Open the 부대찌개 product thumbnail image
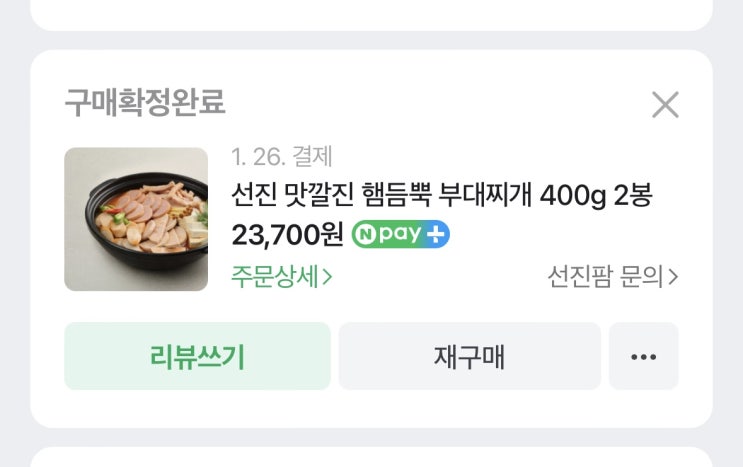The width and height of the screenshot is (743, 467). tap(136, 219)
